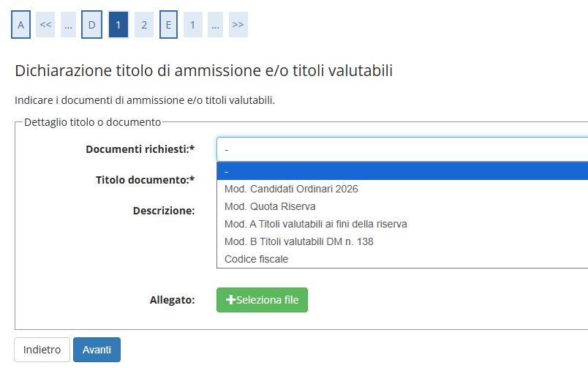Open the Documenti richiesti dropdown

(x=402, y=149)
